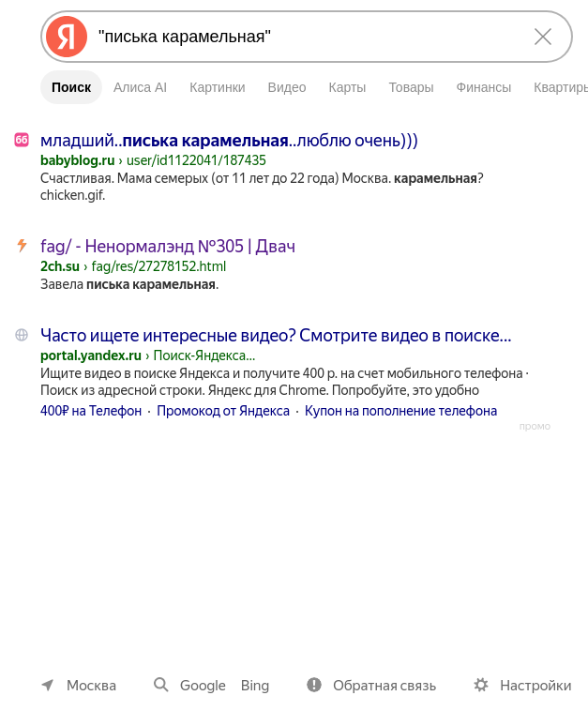Open the fag/res/27278152.html path link
The height and width of the screenshot is (726, 588).
click(158, 266)
